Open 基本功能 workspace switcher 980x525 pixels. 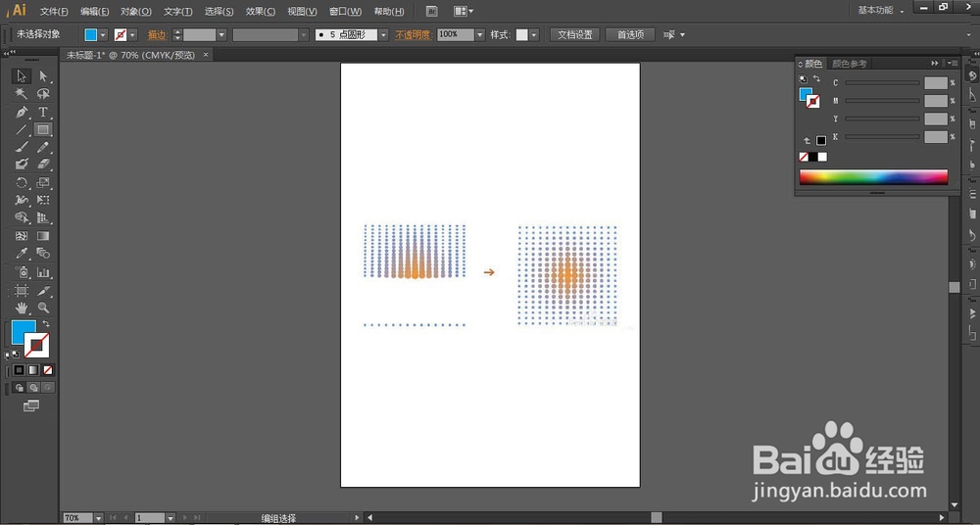coord(881,11)
